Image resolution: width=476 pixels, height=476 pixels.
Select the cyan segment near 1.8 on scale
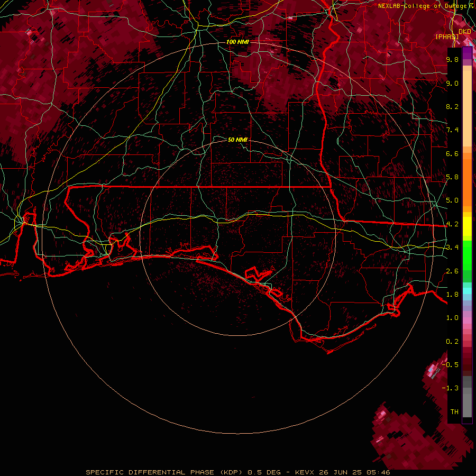tap(467, 291)
